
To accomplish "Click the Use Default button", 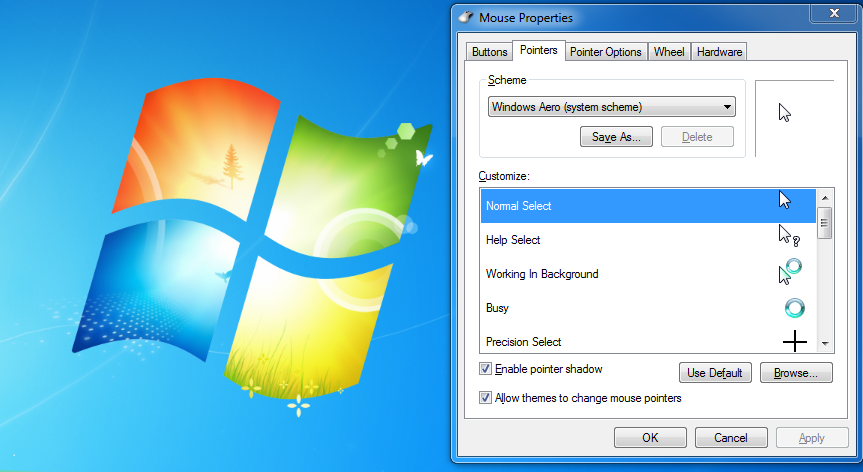I will (x=714, y=372).
